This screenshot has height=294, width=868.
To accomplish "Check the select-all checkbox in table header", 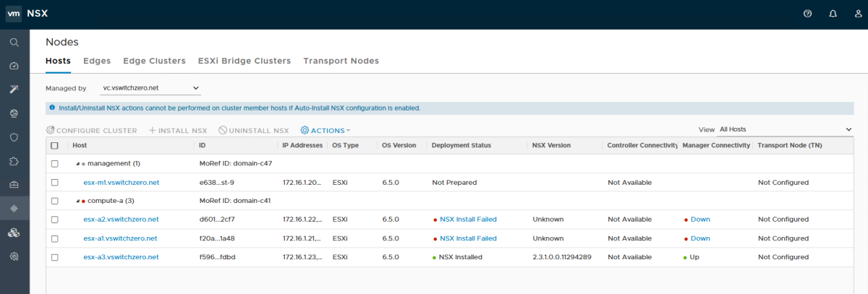I will tap(54, 145).
